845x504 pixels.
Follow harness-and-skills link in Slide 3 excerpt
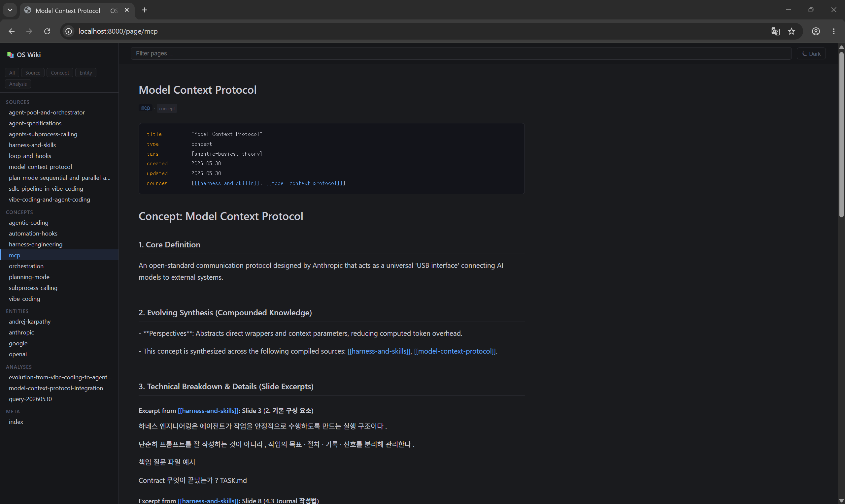tap(208, 410)
